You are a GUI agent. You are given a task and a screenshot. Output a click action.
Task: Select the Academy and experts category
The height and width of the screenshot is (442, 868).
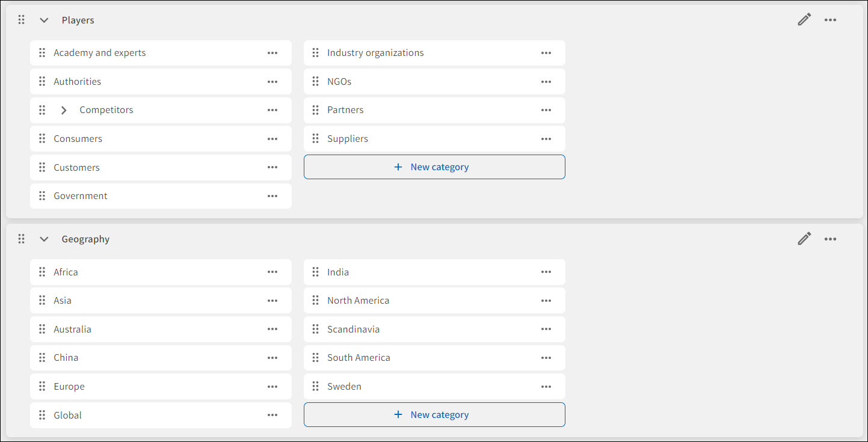coord(100,53)
